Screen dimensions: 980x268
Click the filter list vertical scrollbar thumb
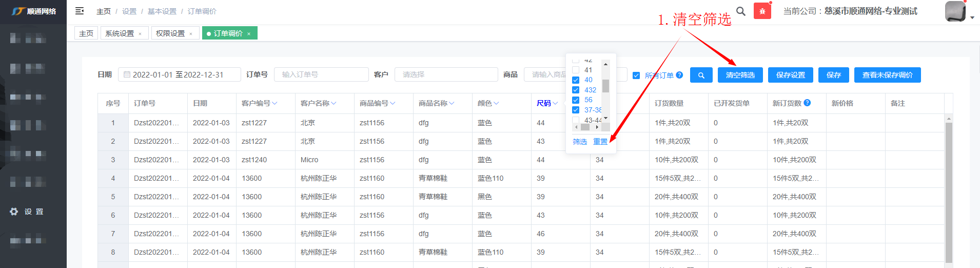pyautogui.click(x=605, y=86)
